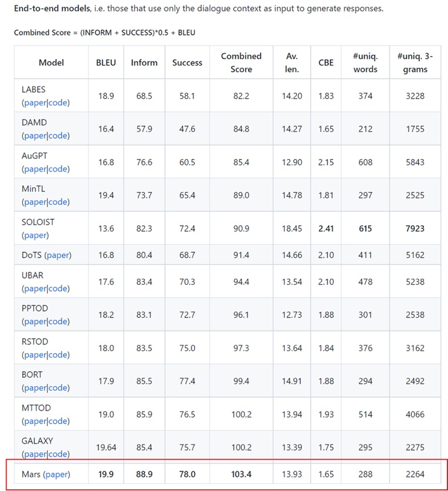
Task: Open the Mars paper link
Action: 57,474
